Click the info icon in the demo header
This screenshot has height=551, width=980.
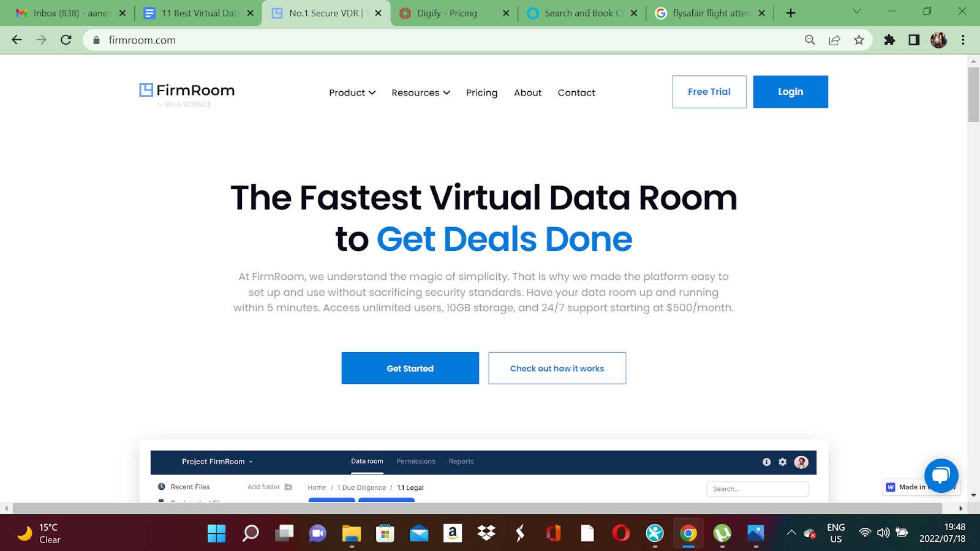[766, 462]
